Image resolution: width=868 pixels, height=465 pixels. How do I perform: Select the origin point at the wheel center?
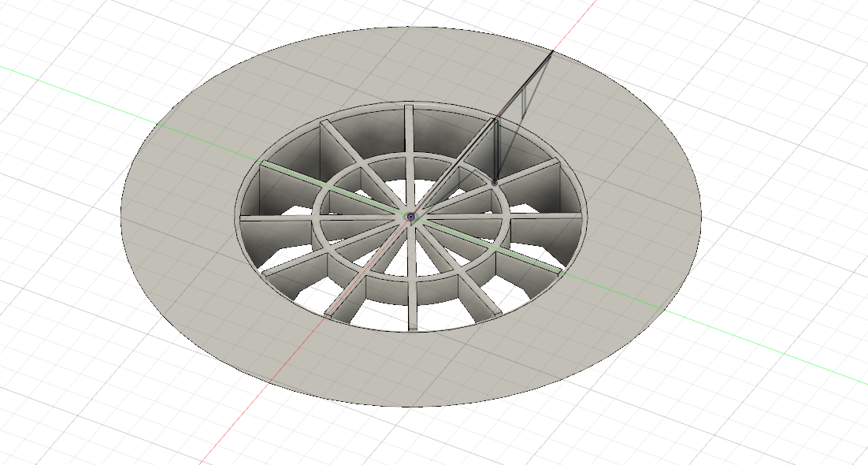pos(410,216)
